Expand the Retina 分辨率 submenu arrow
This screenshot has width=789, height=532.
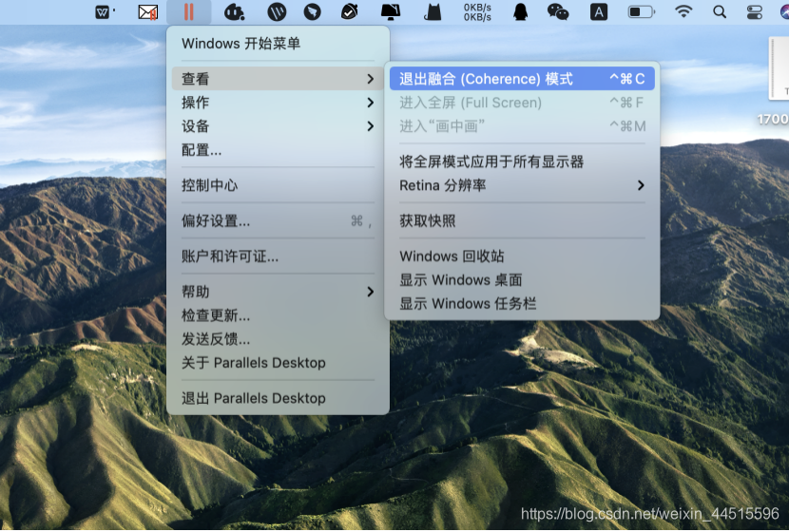point(641,185)
